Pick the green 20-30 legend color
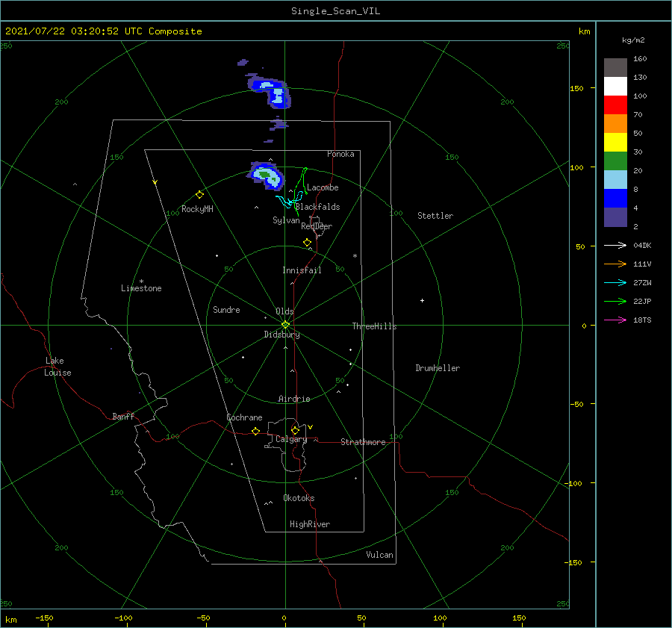Viewport: 672px width, 628px height. (x=615, y=161)
